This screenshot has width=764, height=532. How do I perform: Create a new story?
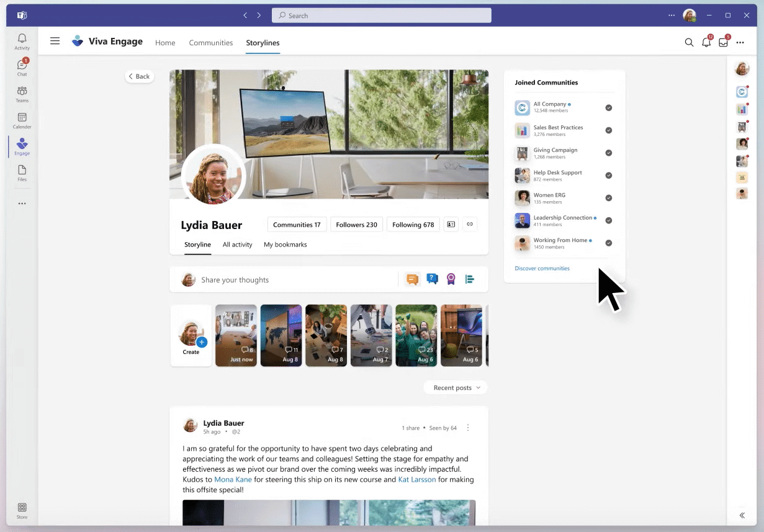click(x=191, y=335)
